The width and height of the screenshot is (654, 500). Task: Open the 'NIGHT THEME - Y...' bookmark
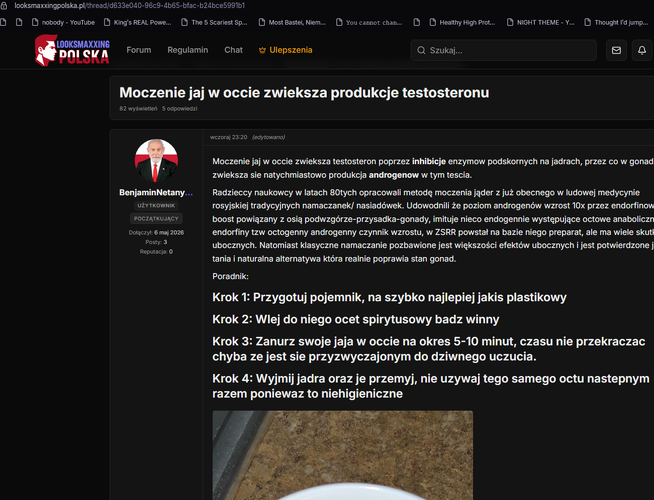tap(541, 23)
